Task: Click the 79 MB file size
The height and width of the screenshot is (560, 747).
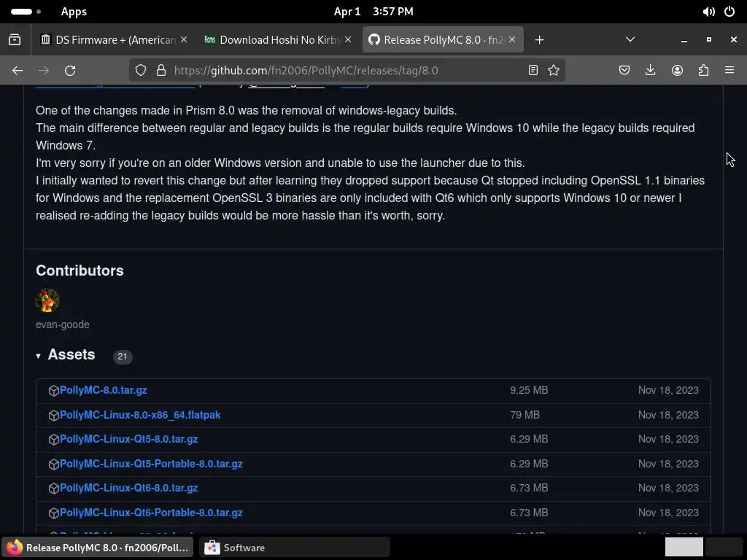Action: [x=525, y=415]
